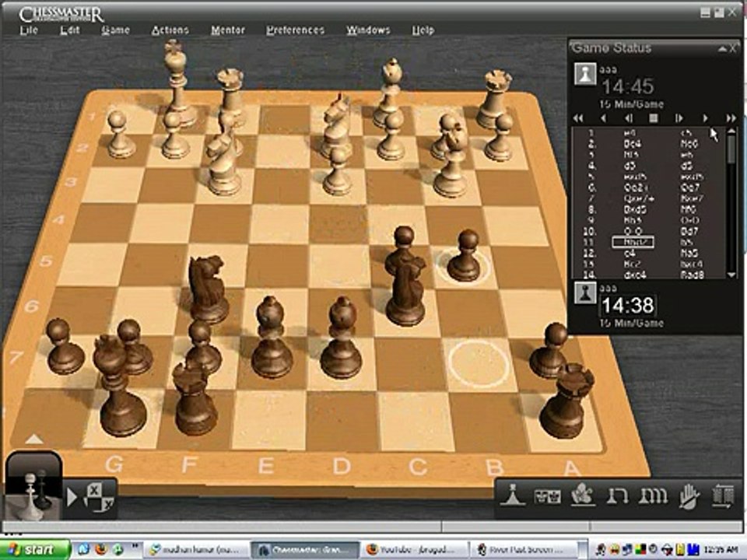Select the black rook on the A file
Image resolution: width=747 pixels, height=560 pixels.
pos(567,400)
